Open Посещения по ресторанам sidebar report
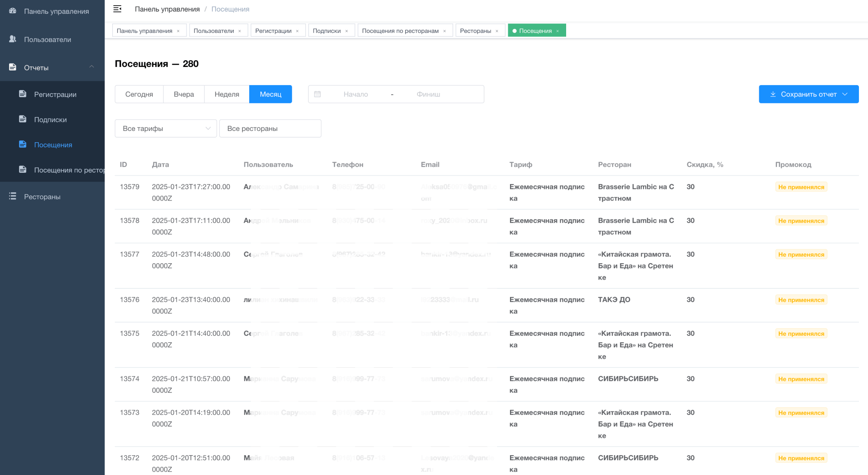The image size is (868, 475). [68, 170]
